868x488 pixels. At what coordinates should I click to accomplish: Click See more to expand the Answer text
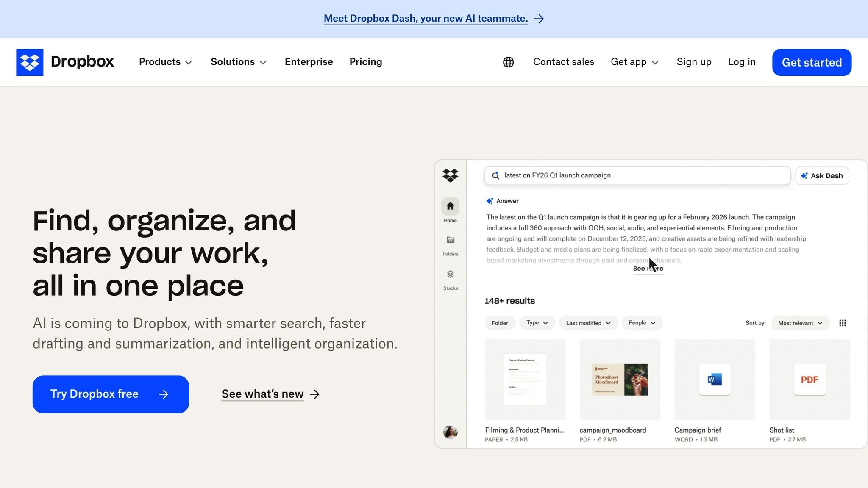click(x=648, y=269)
